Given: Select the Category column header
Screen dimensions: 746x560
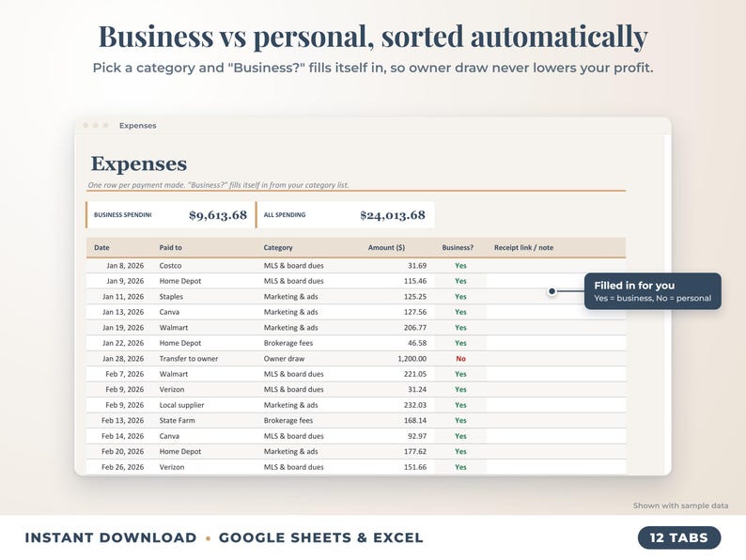Looking at the screenshot, I should point(278,247).
